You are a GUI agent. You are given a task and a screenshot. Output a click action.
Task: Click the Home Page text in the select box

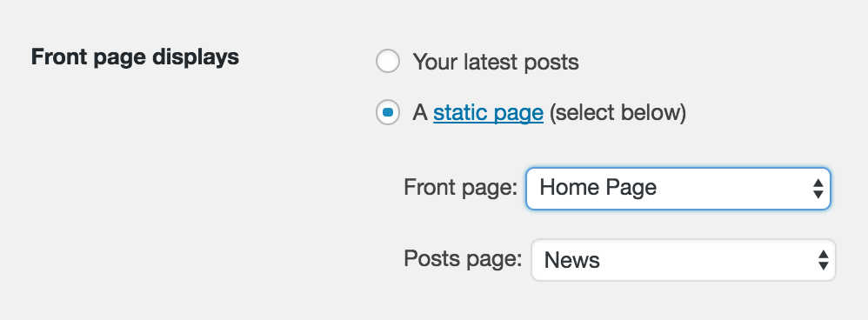[x=598, y=188]
